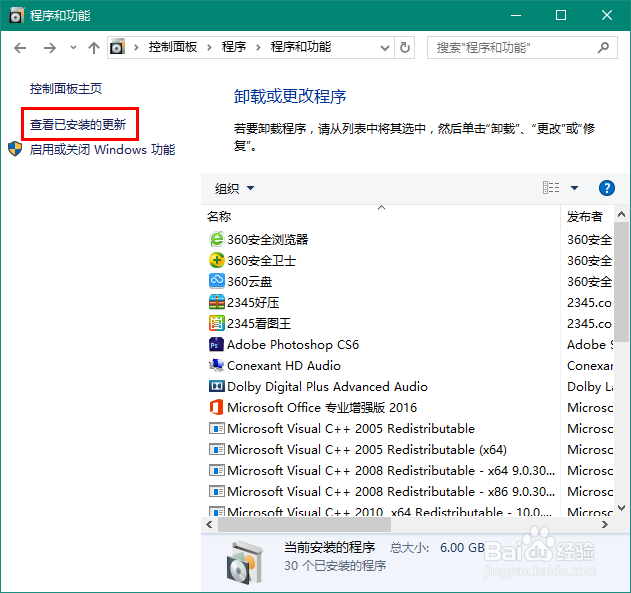Refresh the 程序和功能 view
This screenshot has height=593, width=631.
point(405,47)
